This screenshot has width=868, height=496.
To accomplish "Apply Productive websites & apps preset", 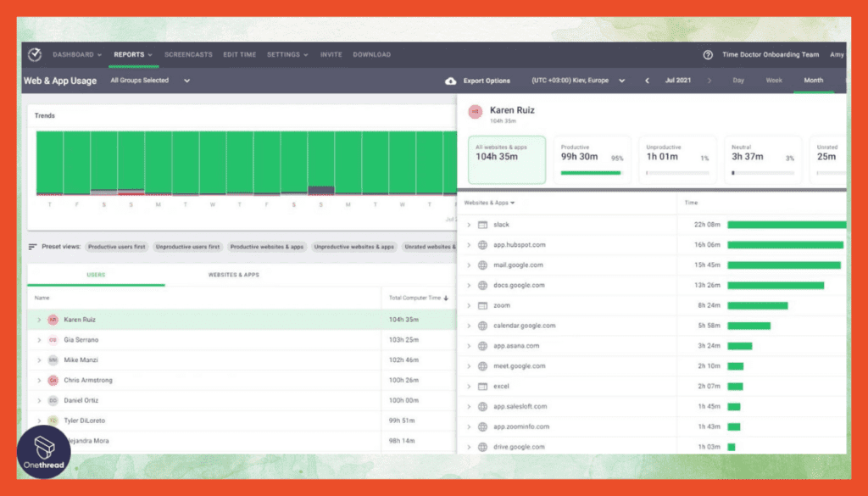I will click(x=267, y=247).
